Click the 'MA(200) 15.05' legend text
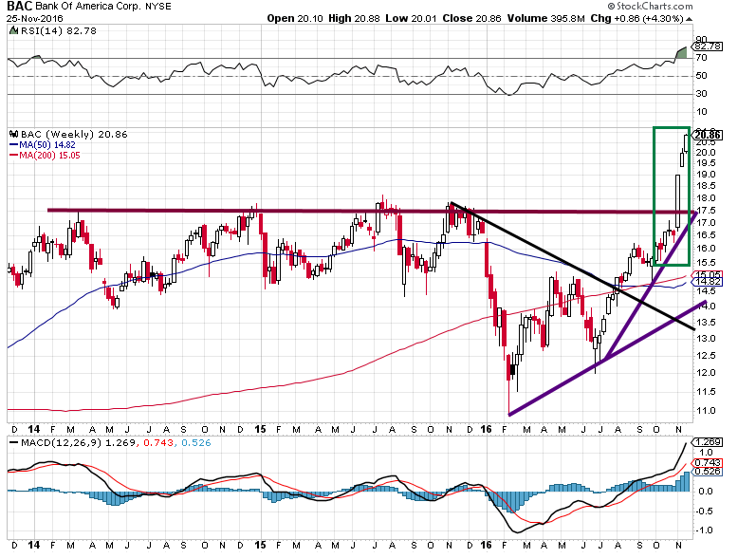Image resolution: width=756 pixels, height=558 pixels. 49,156
